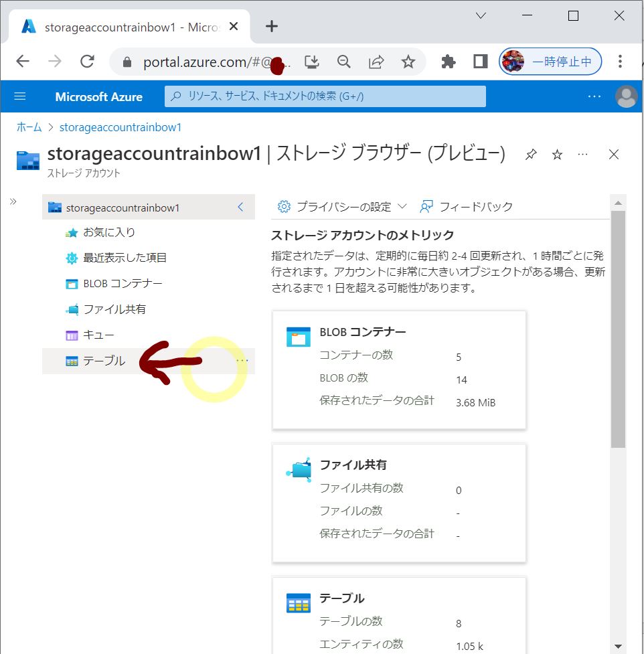Image resolution: width=644 pixels, height=654 pixels.
Task: Click the Microsoft Azure header title
Action: pos(99,97)
